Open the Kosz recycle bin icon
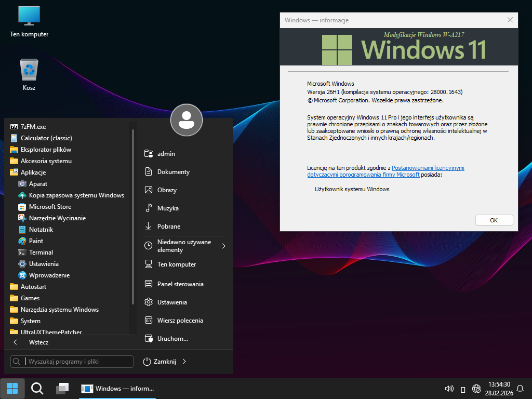The image size is (532, 399). (x=29, y=71)
